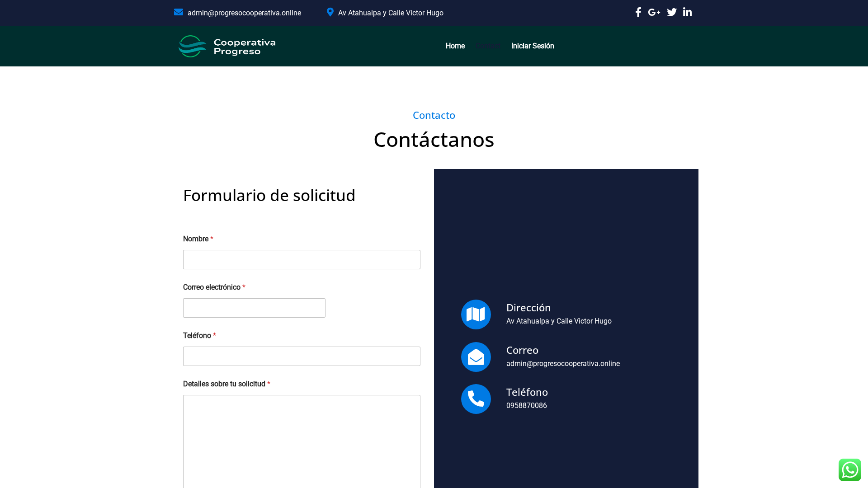
Task: Click the phone icon beside Teléfono
Action: pos(476,399)
